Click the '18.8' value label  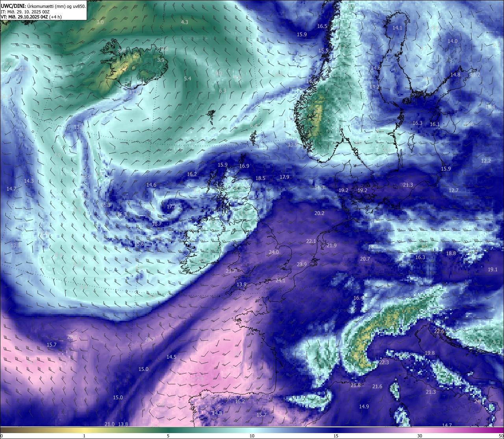(x=451, y=253)
